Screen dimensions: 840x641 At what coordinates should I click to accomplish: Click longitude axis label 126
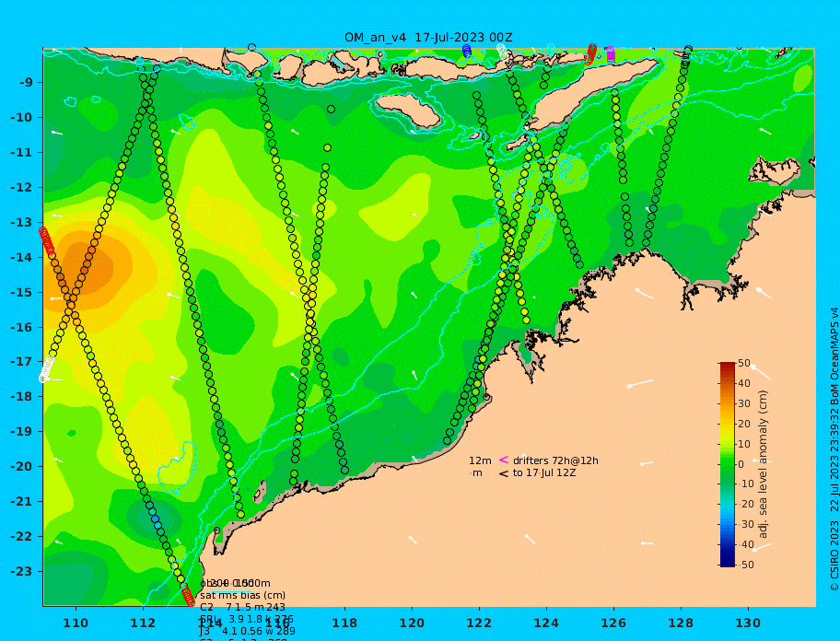coord(613,623)
